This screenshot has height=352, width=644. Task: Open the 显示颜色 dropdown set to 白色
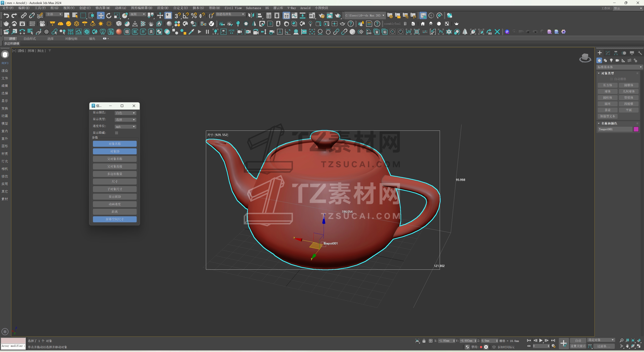[125, 113]
